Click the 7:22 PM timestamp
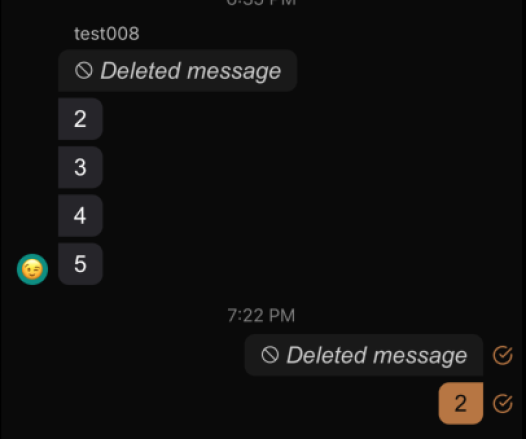 point(261,315)
